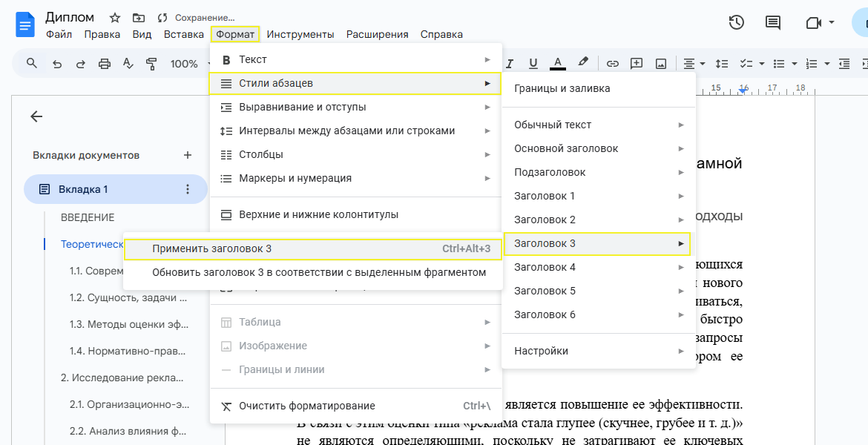
Task: Go back with outline panel arrow
Action: click(36, 116)
